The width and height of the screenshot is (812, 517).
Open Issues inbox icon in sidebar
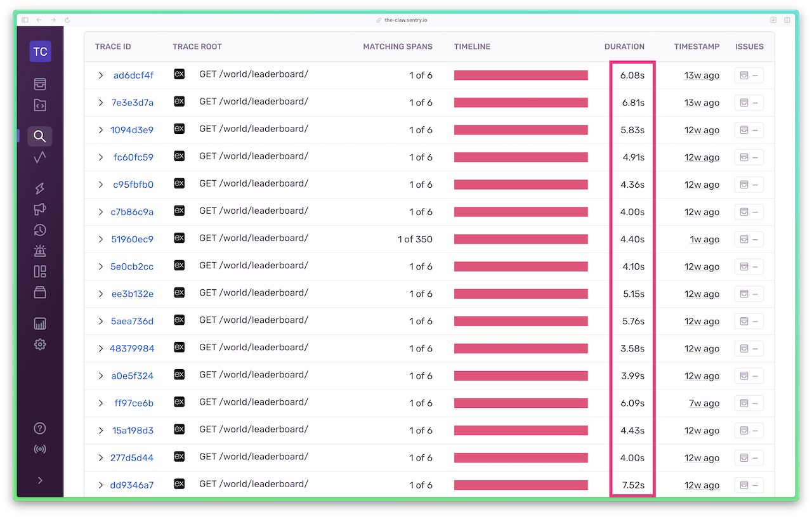[x=40, y=84]
